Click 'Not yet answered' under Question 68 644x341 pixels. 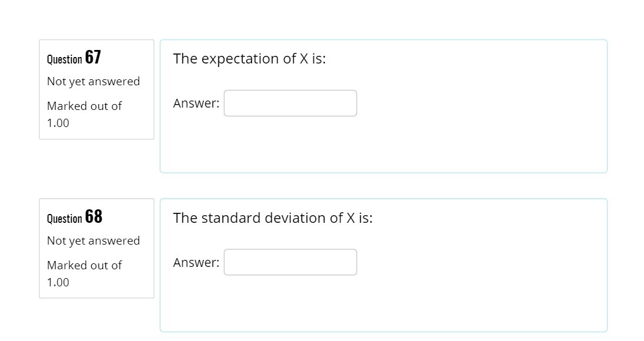(94, 240)
